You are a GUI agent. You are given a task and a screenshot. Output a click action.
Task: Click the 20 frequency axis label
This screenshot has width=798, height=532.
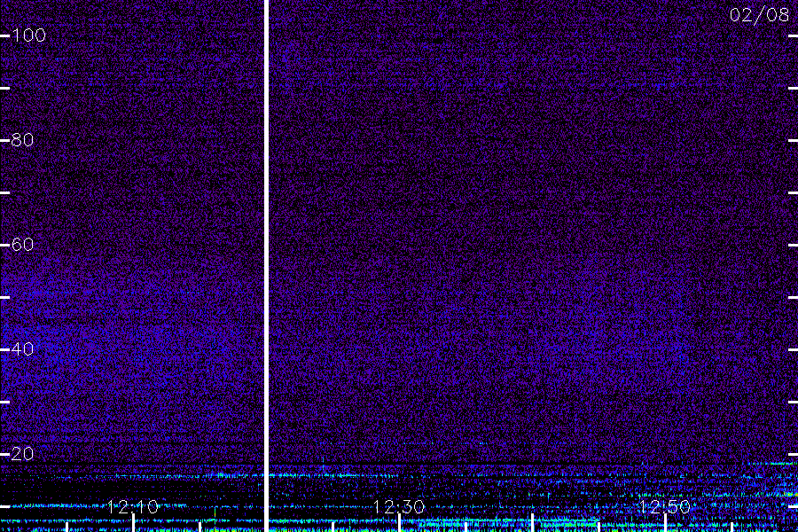point(22,454)
